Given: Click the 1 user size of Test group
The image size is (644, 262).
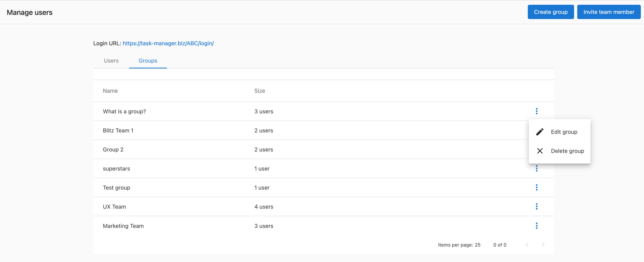Looking at the screenshot, I should (x=262, y=188).
